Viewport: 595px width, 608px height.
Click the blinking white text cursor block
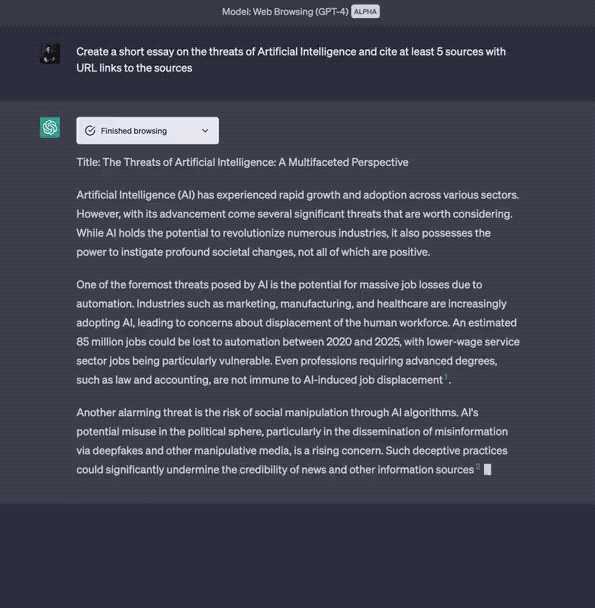pyautogui.click(x=488, y=470)
